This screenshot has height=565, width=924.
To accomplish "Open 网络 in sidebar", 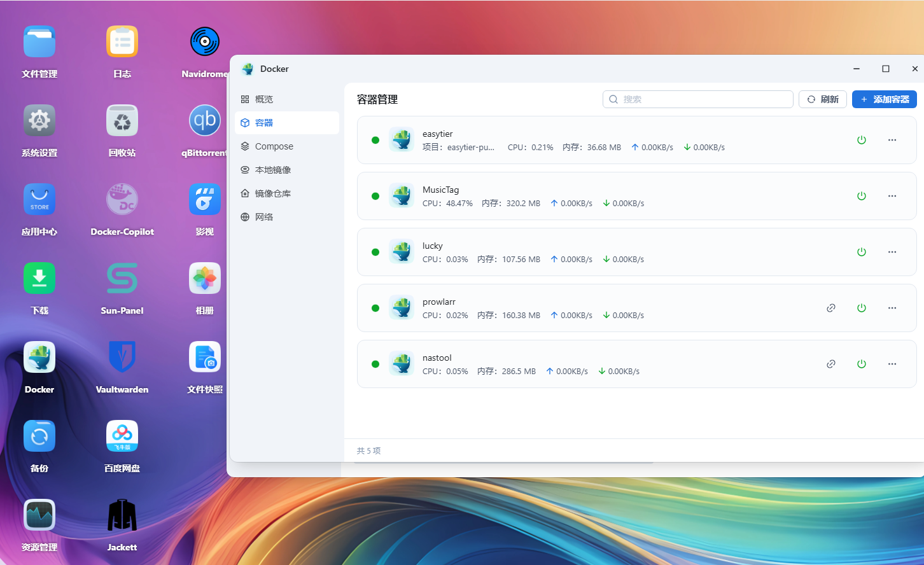I will pos(287,217).
